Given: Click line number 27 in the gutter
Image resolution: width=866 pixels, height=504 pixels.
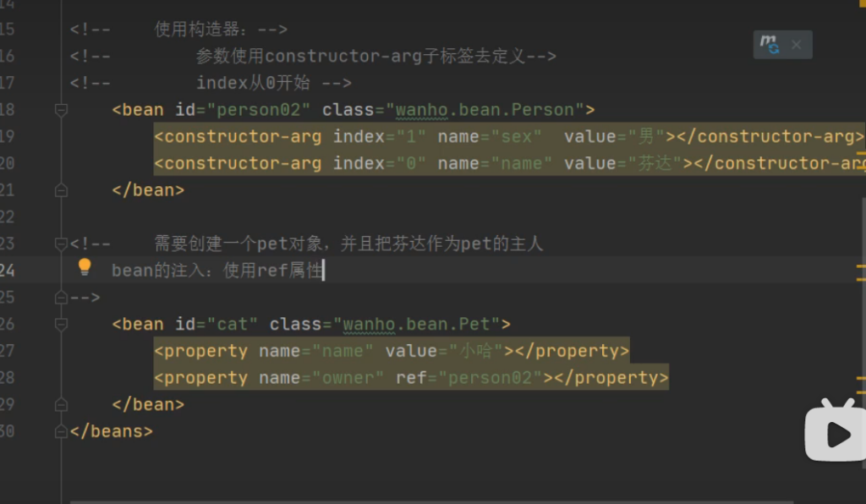Looking at the screenshot, I should click(8, 351).
